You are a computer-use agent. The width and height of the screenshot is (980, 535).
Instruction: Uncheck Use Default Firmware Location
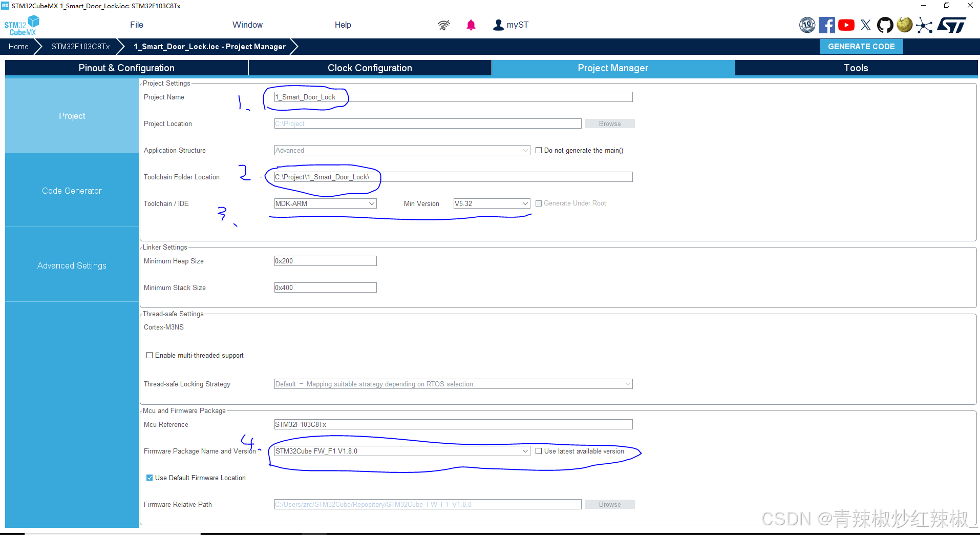pyautogui.click(x=150, y=478)
